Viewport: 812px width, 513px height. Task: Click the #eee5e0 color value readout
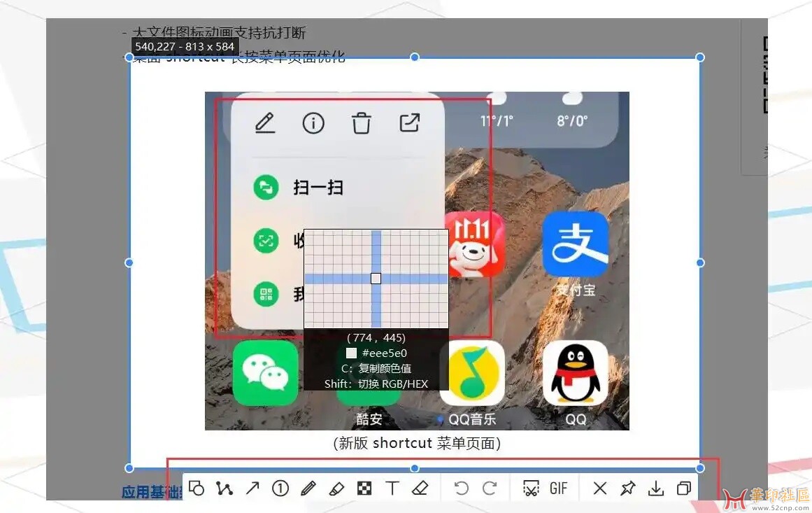tap(384, 353)
